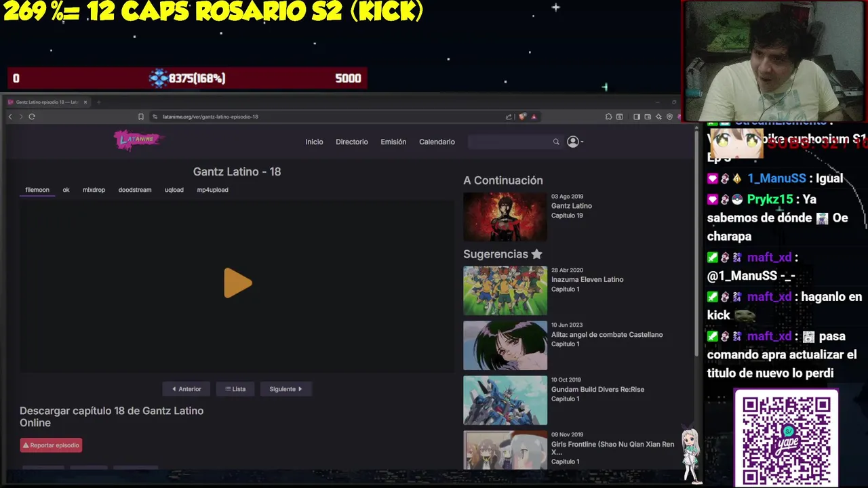Viewport: 868px width, 488px height.
Task: Open the user account dropdown
Action: [575, 142]
